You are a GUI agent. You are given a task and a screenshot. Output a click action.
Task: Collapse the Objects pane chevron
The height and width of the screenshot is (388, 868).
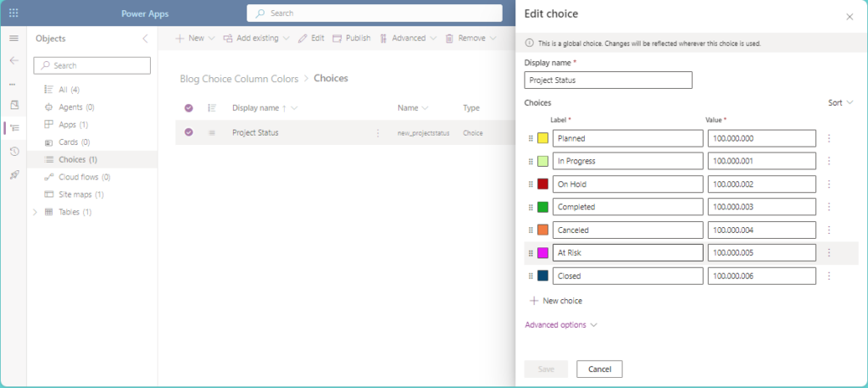pyautogui.click(x=145, y=39)
